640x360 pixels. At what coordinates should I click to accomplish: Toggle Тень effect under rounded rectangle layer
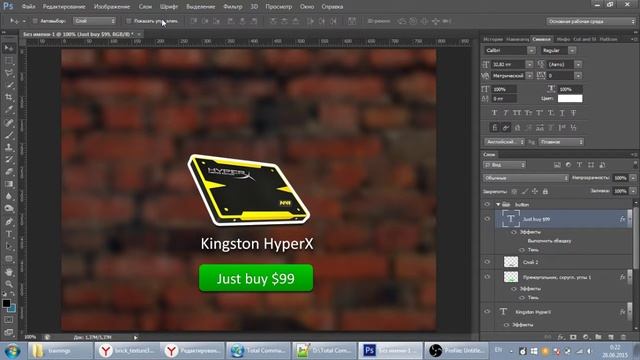[522, 298]
